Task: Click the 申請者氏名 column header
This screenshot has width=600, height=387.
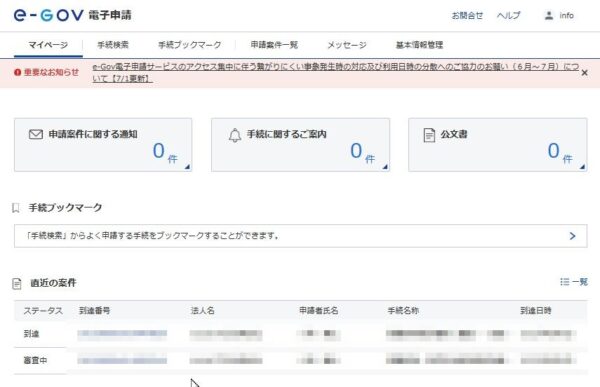Action: (x=319, y=311)
